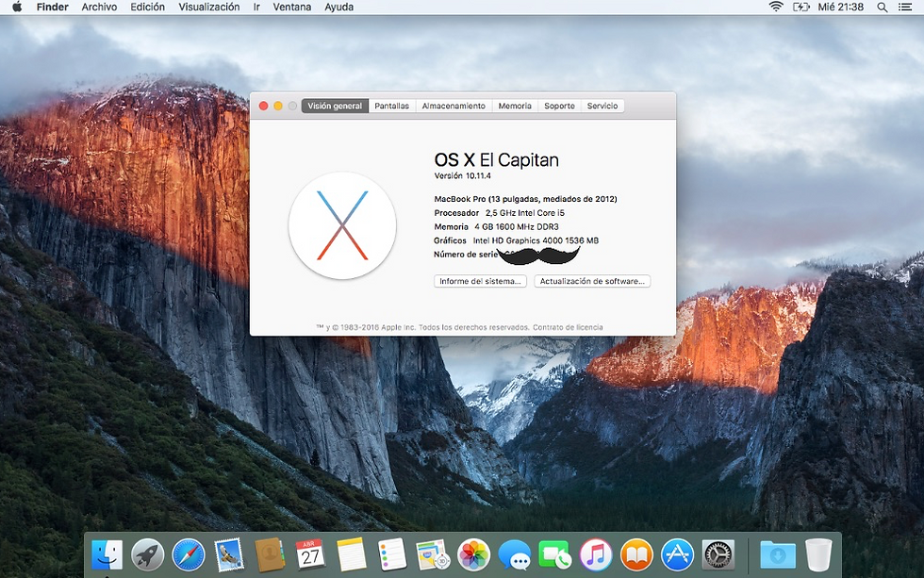Open the Trash
Image resolution: width=924 pixels, height=578 pixels.
click(x=817, y=554)
